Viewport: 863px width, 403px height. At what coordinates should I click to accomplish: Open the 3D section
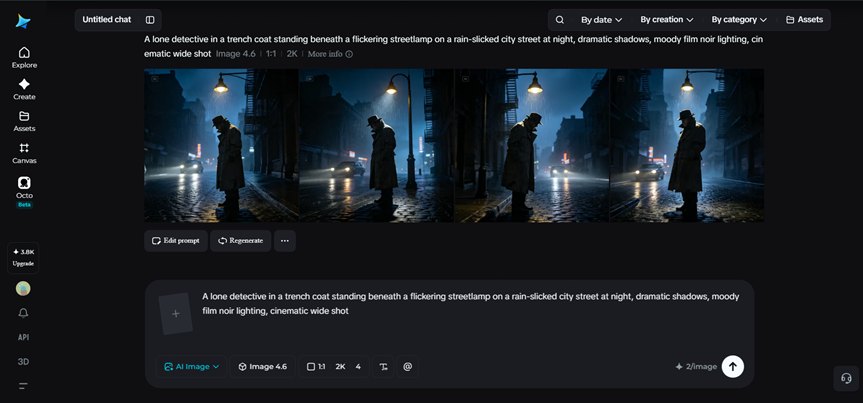(x=23, y=362)
